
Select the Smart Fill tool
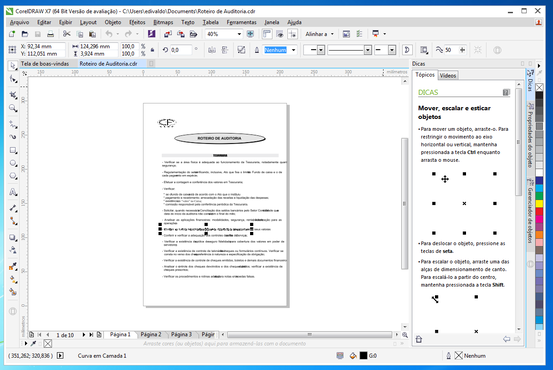[13, 292]
